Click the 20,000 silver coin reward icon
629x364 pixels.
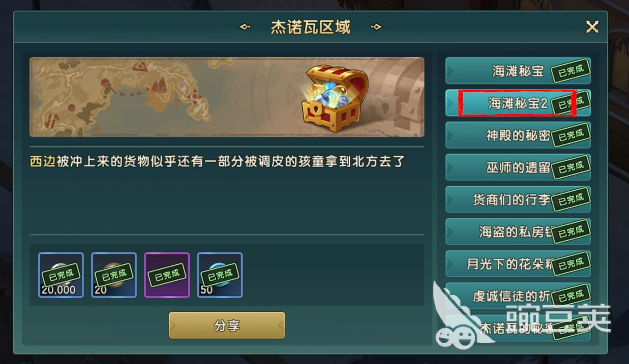point(61,275)
